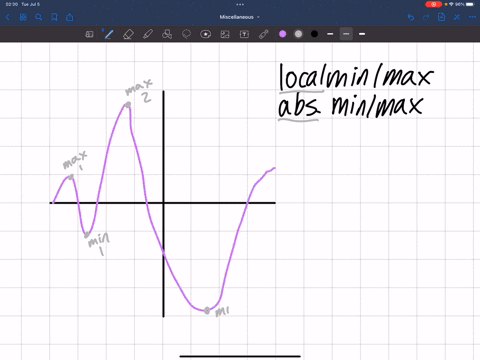Undo the last stroke
Screen dimensions: 480x360
(x=411, y=17)
